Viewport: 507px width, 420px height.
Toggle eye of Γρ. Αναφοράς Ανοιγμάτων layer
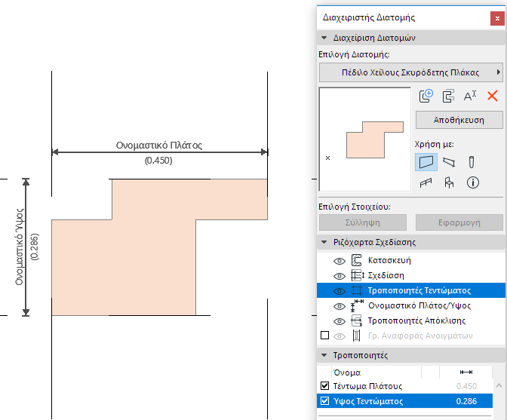(340, 336)
